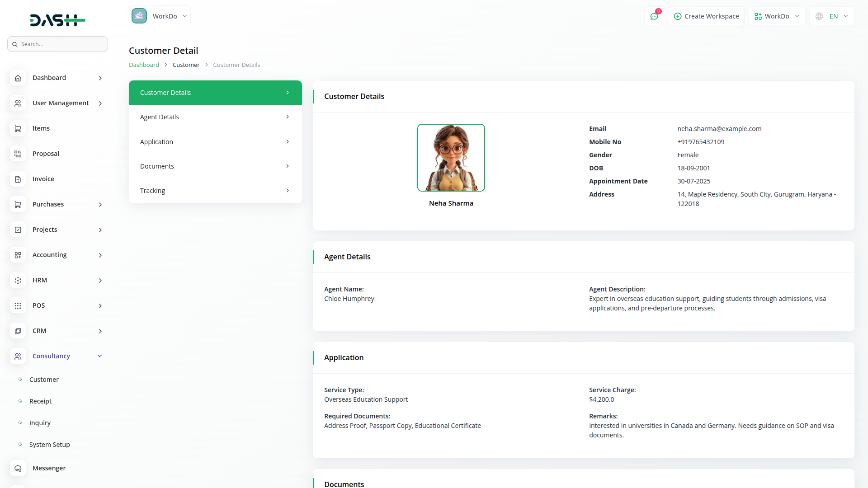Click the Invoice document icon

(x=18, y=179)
